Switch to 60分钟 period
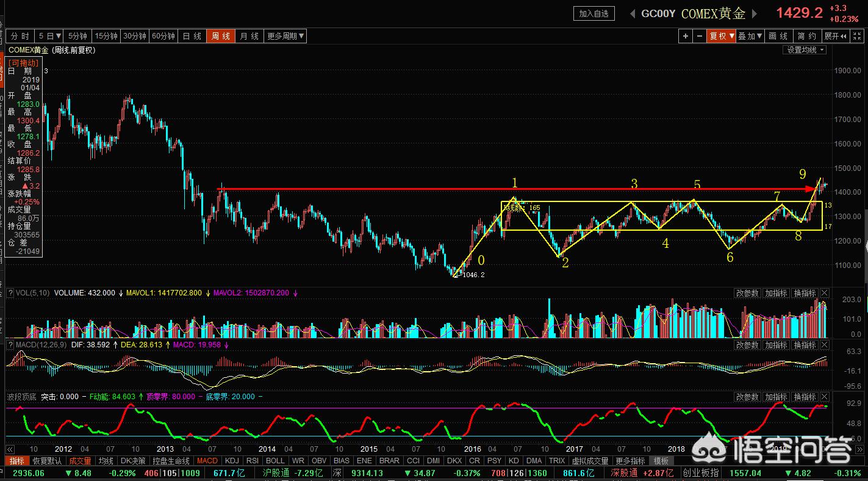Screen dimensions: 868x481 pos(163,36)
